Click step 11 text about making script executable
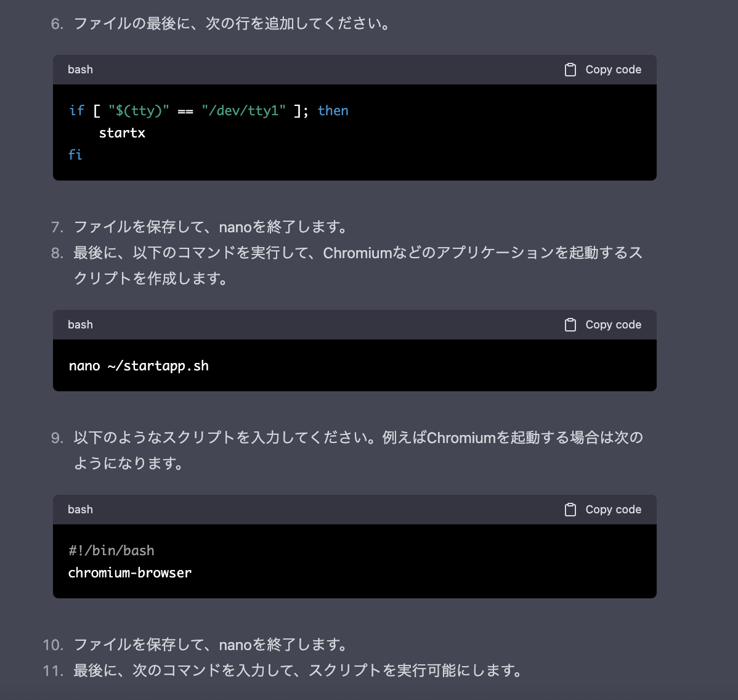 (298, 670)
